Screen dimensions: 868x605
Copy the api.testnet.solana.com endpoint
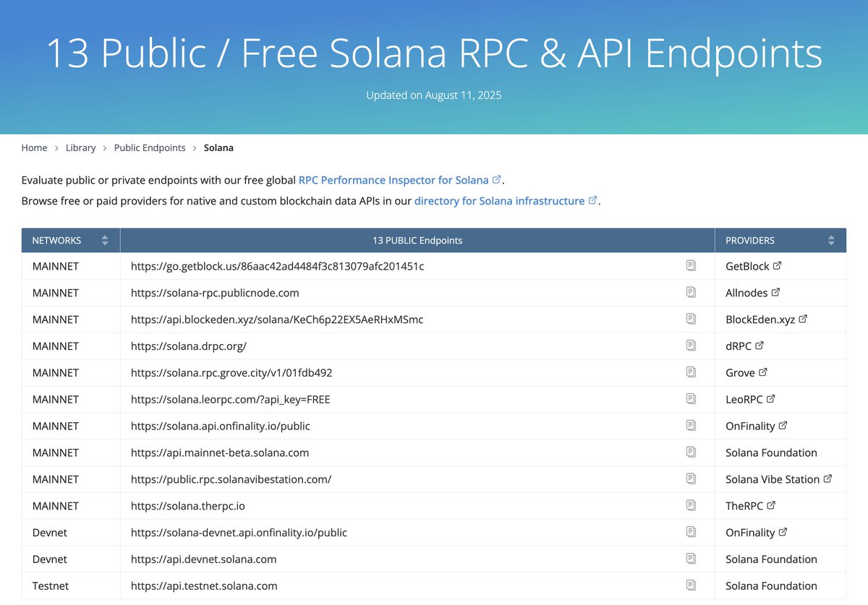coord(691,585)
